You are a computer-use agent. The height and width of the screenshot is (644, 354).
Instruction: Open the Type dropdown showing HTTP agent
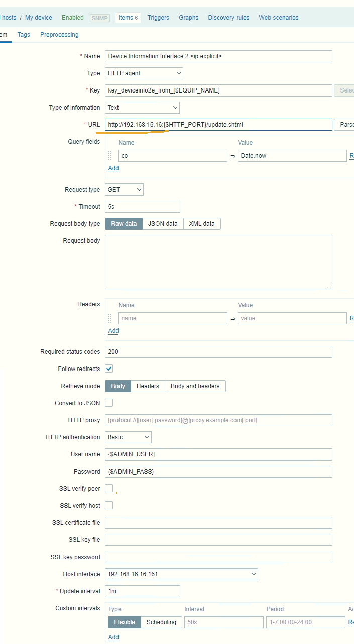click(144, 73)
